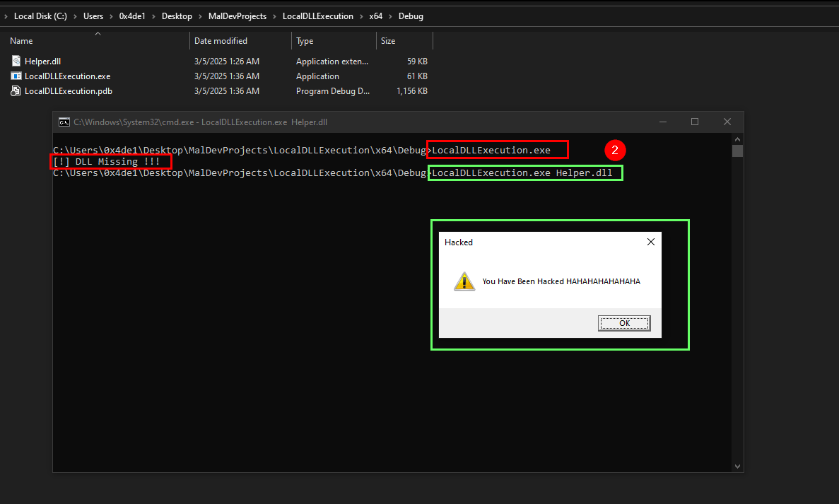
Task: Expand chevron between x64 and Debug
Action: click(391, 16)
